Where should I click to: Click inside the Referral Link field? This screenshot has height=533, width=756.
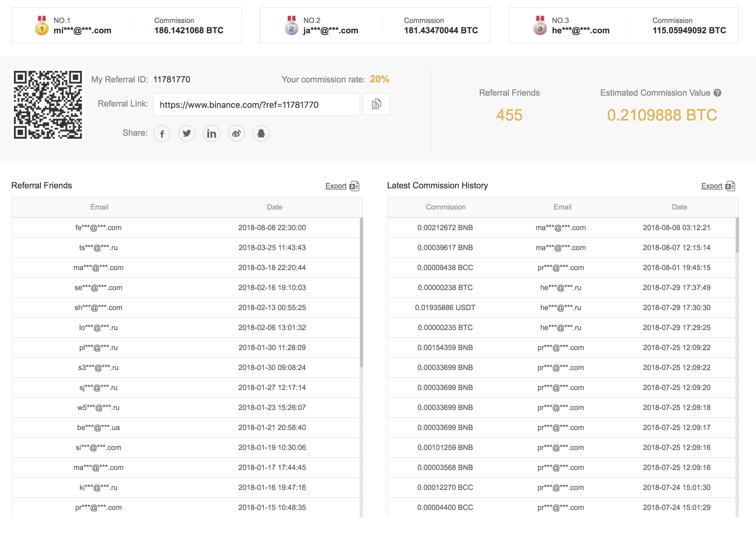click(256, 104)
